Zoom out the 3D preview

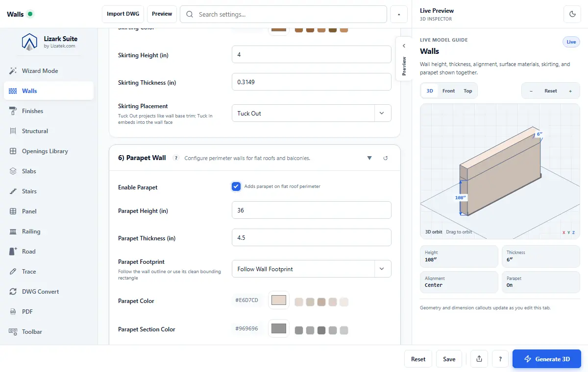pyautogui.click(x=531, y=91)
